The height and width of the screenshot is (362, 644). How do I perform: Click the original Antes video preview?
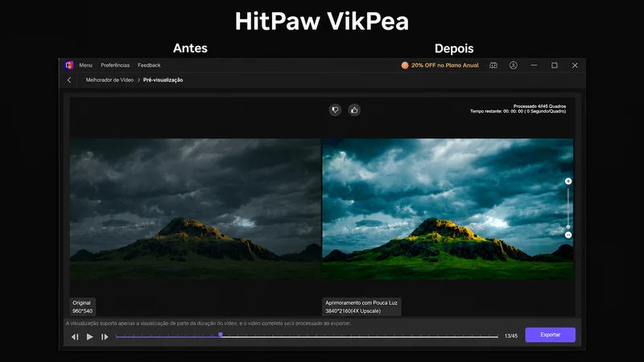tap(196, 209)
